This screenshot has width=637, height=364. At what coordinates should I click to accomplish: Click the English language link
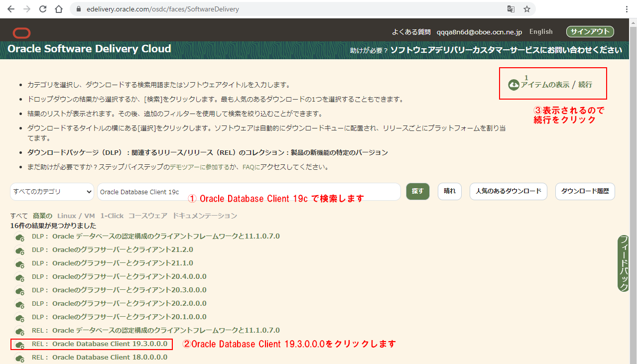tap(541, 32)
